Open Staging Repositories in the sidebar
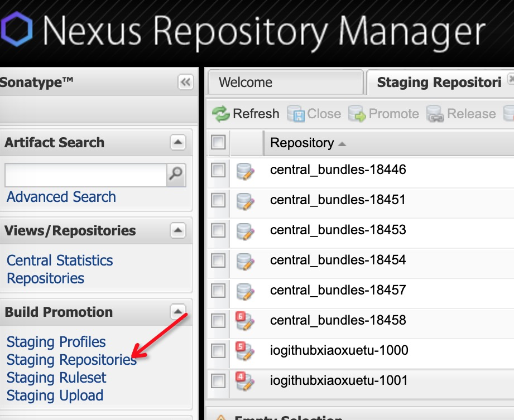Screen dimensions: 514x420 [x=71, y=360]
